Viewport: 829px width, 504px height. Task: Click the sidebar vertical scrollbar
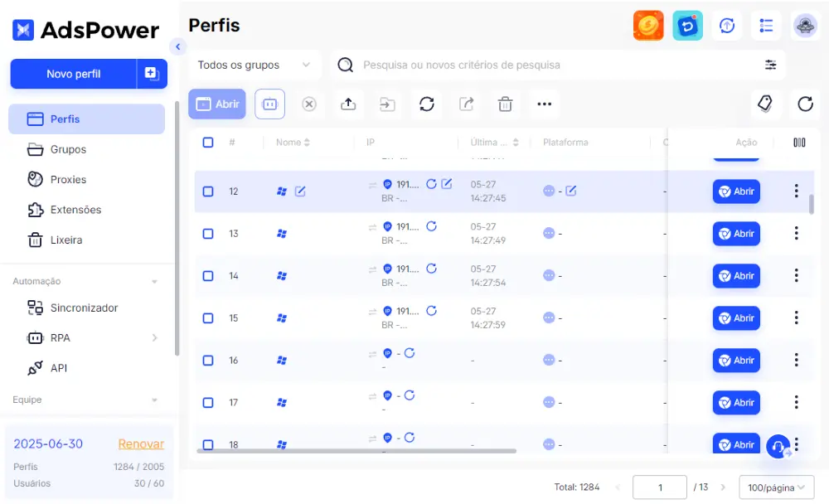click(177, 227)
